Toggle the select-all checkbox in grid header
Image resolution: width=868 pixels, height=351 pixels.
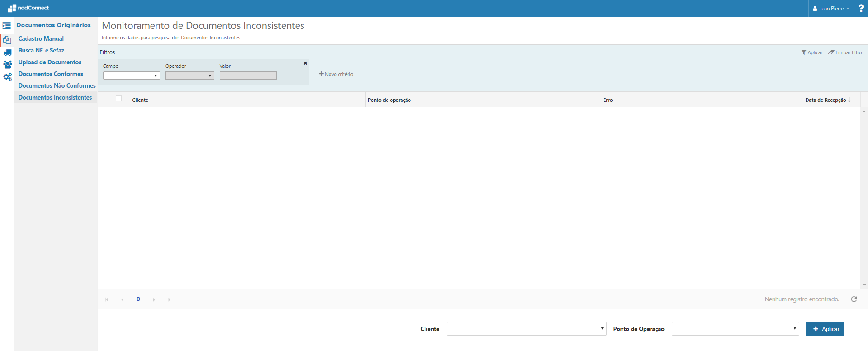tap(119, 99)
